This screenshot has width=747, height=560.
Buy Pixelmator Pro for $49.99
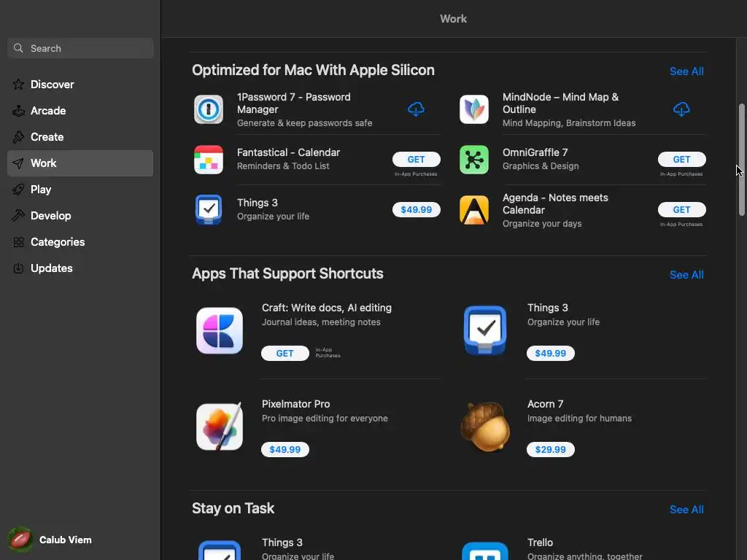tap(285, 449)
